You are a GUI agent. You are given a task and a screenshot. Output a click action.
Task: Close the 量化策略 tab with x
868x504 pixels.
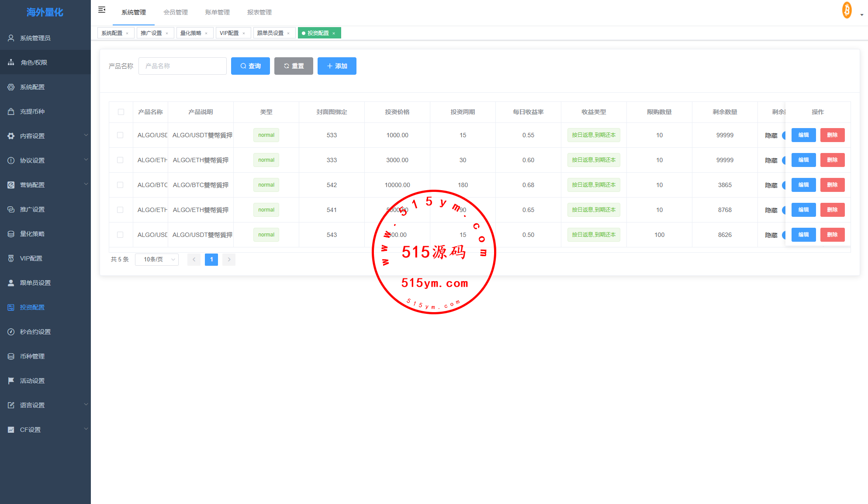tap(206, 33)
